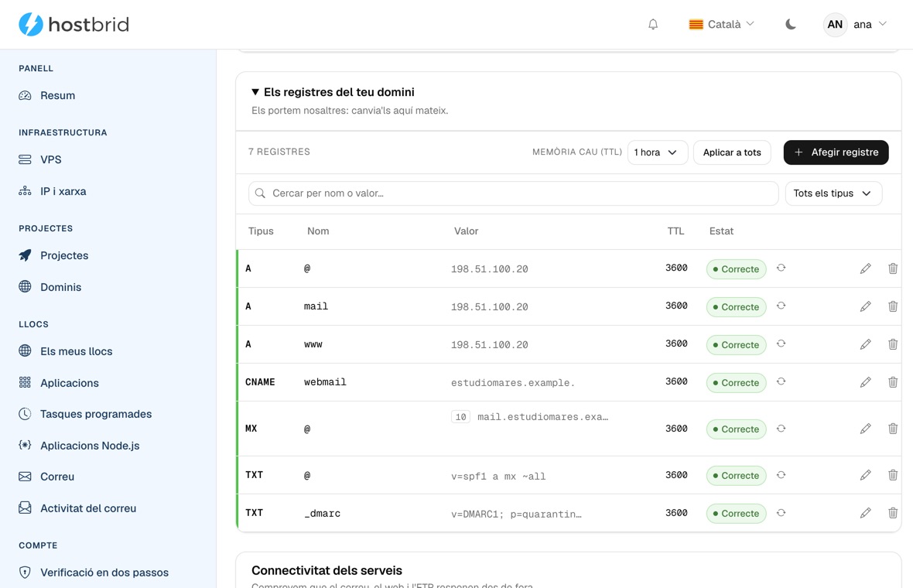Edit the CNAME webmail record
913x588 pixels.
tap(865, 382)
